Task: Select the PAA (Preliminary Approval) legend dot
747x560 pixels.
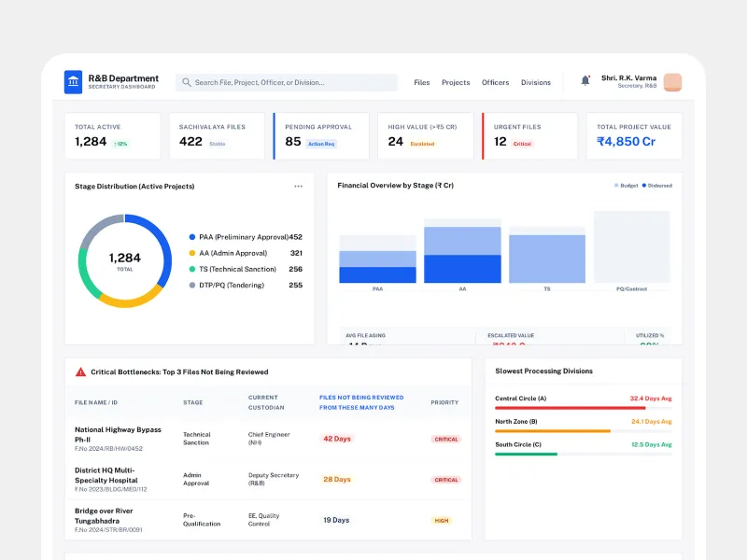Action: coord(192,237)
